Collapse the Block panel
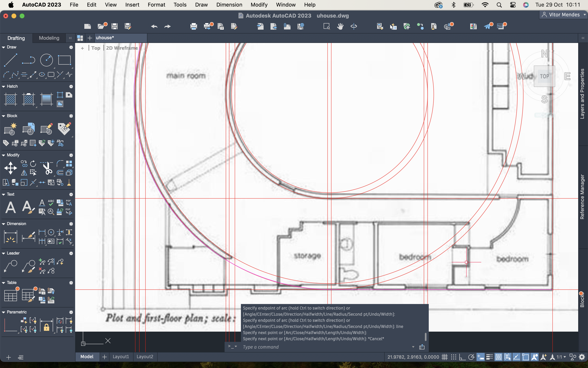Screen dimensions: 588x368 [4, 116]
